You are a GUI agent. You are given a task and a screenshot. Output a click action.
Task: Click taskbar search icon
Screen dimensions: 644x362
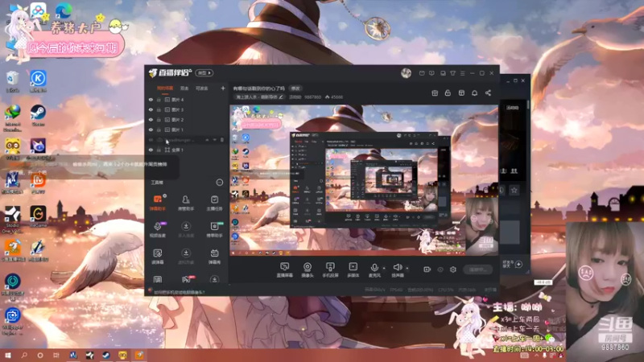point(24,355)
